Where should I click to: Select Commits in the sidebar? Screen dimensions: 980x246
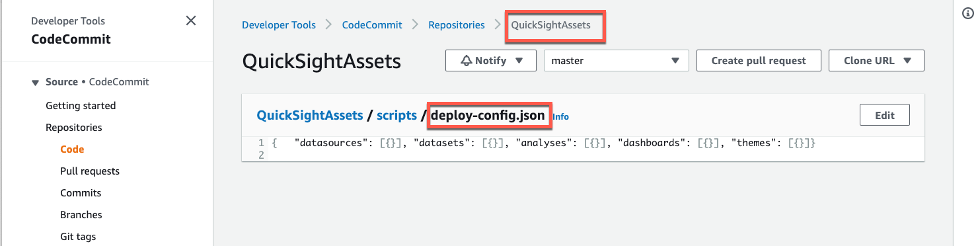click(81, 193)
